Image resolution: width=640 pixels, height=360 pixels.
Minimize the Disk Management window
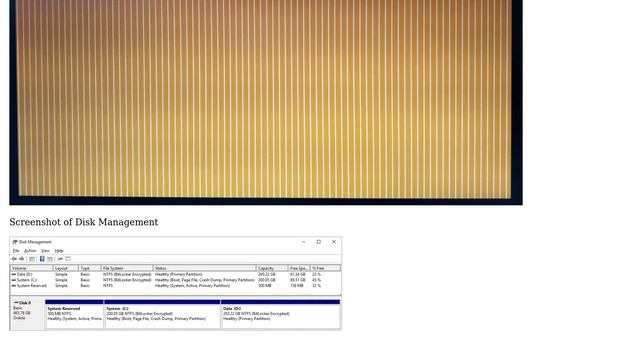(x=303, y=242)
